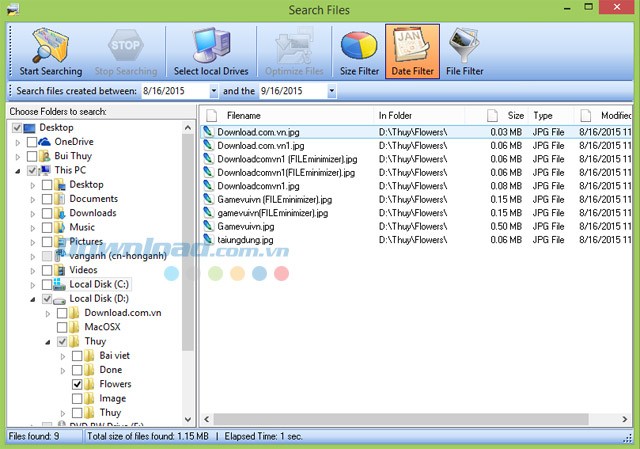This screenshot has height=449, width=640.
Task: Open the end date 9/16/2015 dropdown
Action: click(x=331, y=91)
